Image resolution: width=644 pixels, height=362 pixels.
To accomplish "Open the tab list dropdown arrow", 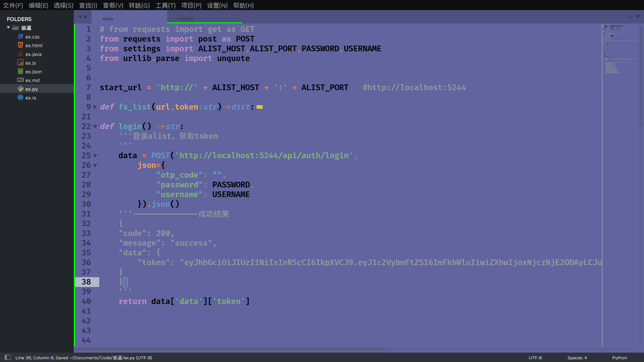I will coord(638,16).
